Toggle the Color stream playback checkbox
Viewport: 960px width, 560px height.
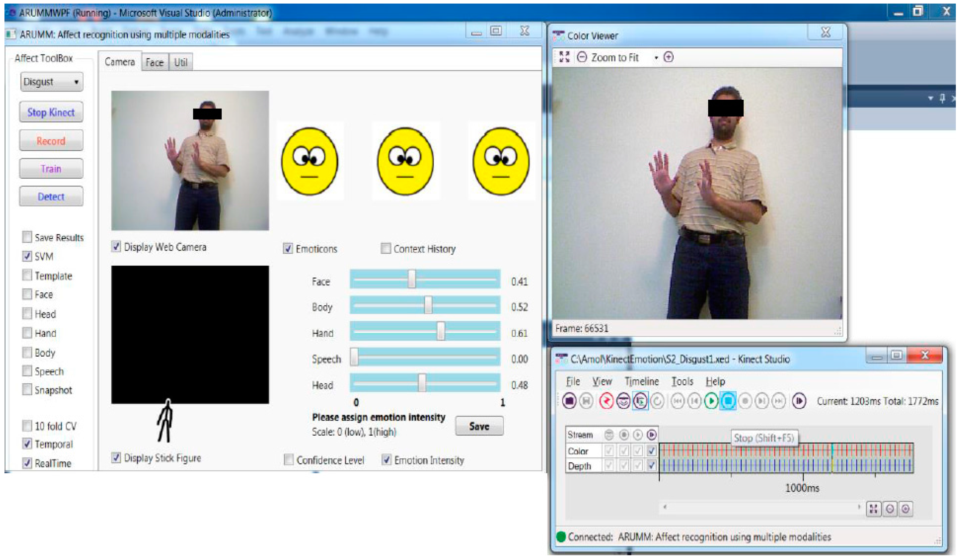click(651, 451)
